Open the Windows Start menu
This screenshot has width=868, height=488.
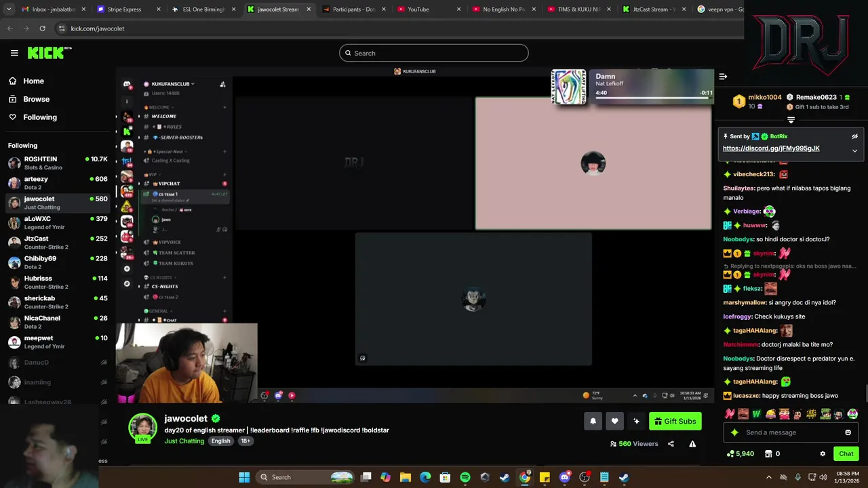(244, 477)
